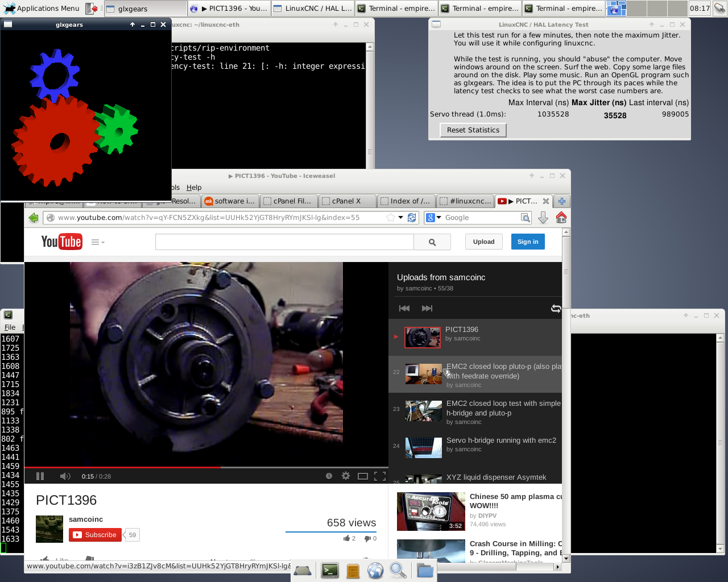
Task: Sign in to YouTube
Action: 528,242
